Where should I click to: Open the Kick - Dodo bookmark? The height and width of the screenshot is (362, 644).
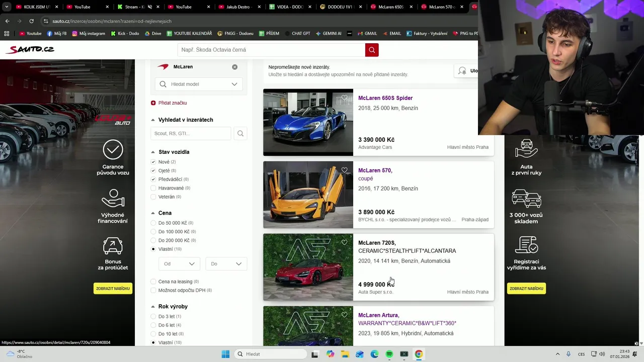pyautogui.click(x=125, y=34)
